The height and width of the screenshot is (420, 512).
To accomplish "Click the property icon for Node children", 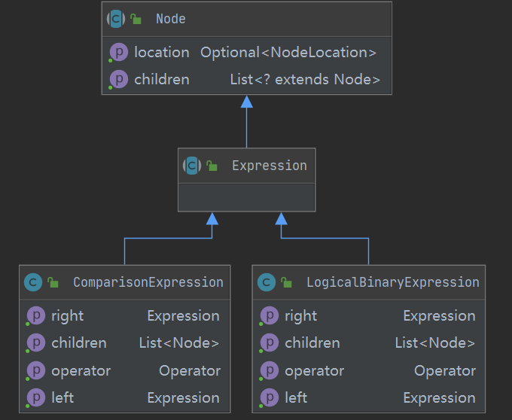I will 118,80.
